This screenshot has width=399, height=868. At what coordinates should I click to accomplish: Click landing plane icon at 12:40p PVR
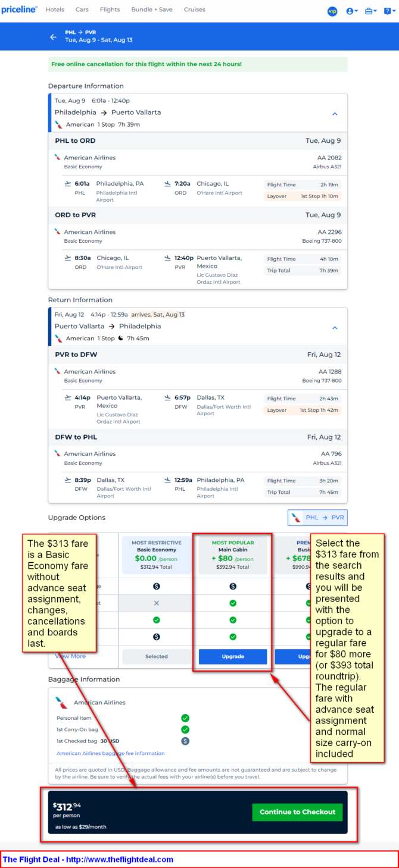tap(168, 258)
